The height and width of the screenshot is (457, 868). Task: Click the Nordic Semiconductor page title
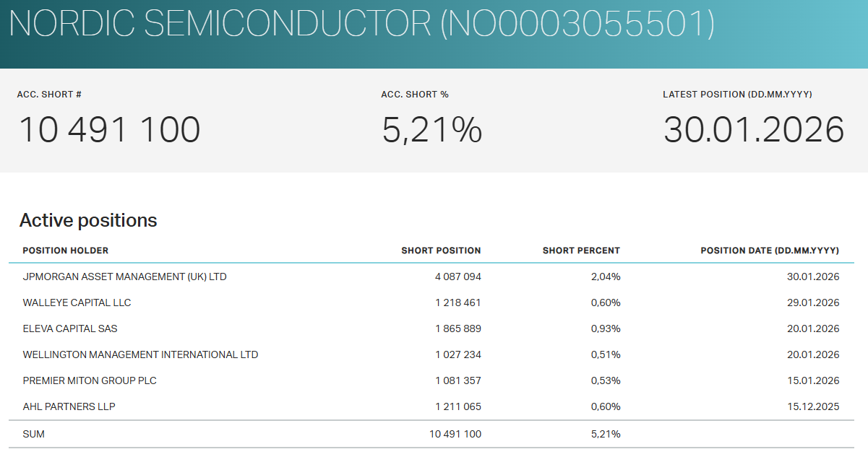click(x=361, y=25)
